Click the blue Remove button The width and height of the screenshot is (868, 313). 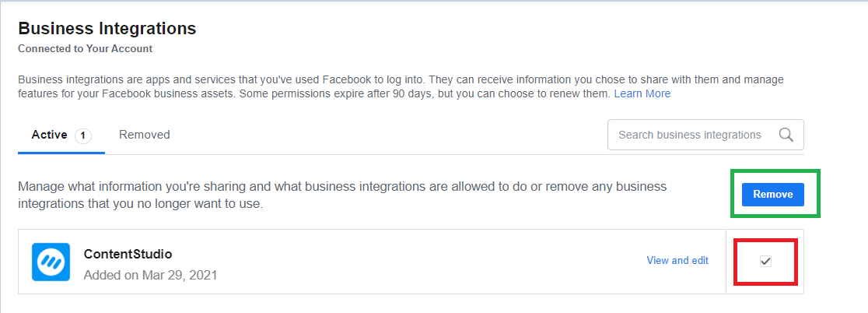coord(773,195)
